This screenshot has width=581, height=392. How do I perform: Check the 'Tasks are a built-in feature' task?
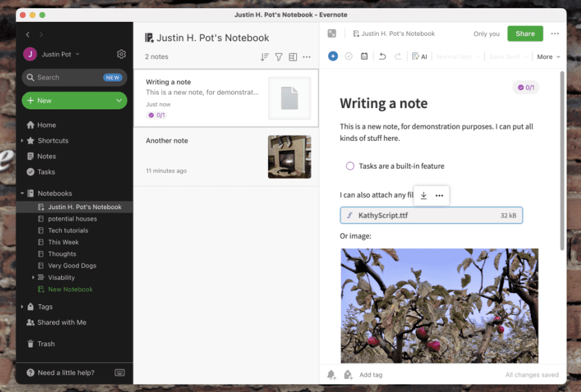point(350,166)
